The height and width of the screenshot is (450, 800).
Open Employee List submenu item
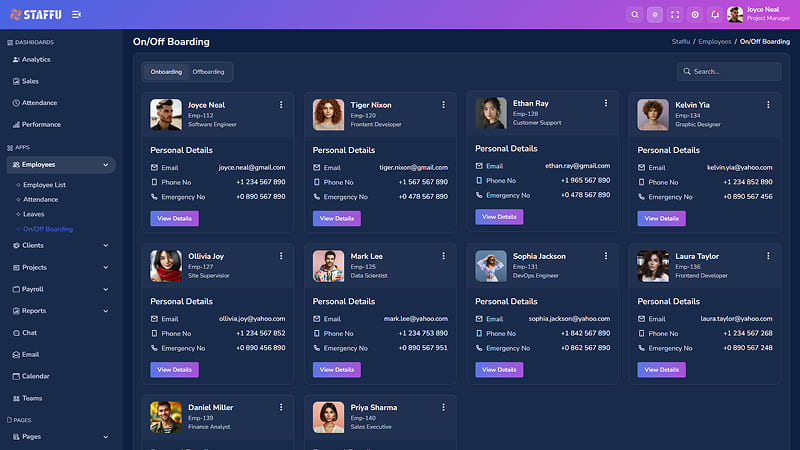[44, 185]
